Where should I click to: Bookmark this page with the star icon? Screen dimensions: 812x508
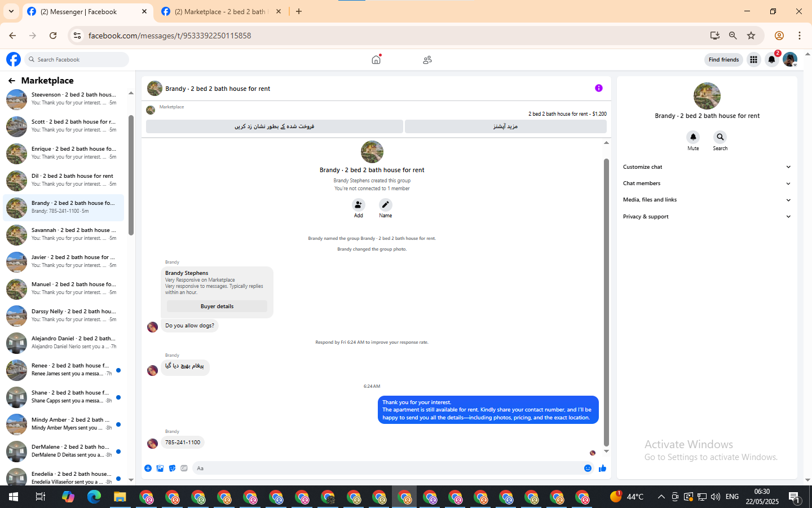(x=751, y=36)
